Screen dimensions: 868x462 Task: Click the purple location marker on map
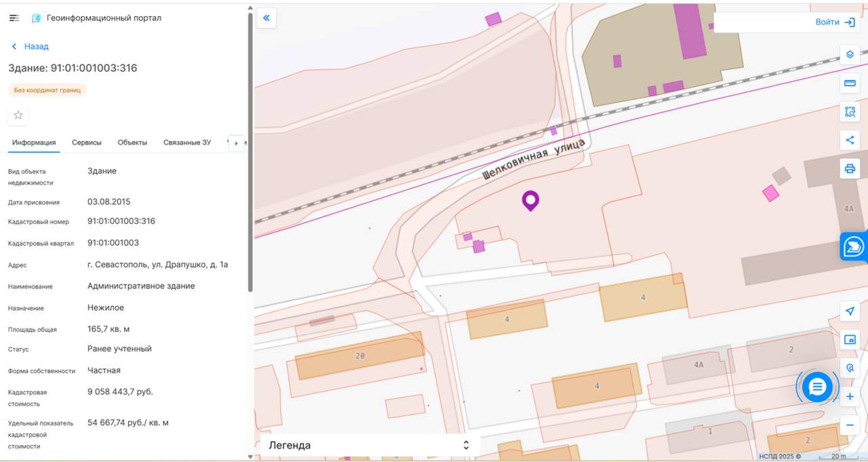click(x=530, y=200)
